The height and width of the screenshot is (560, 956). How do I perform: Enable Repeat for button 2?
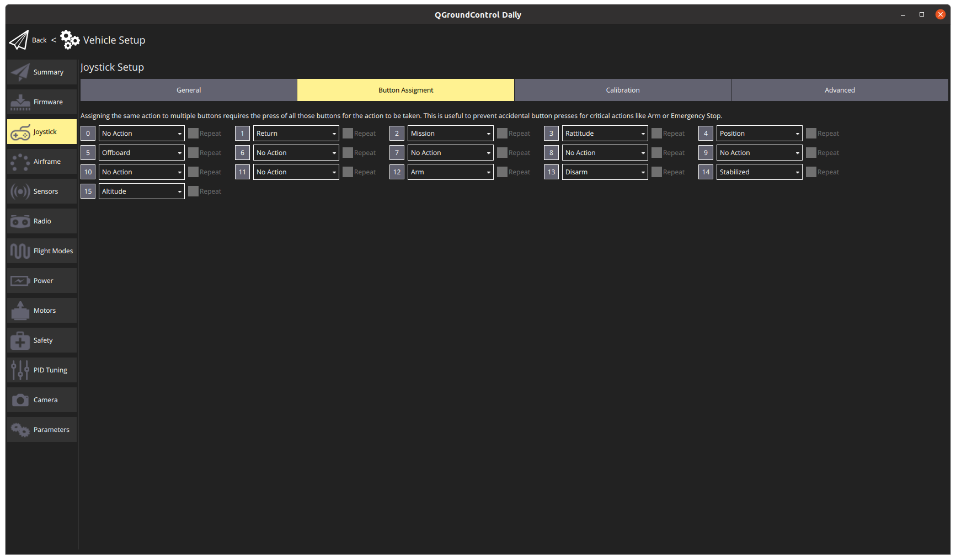point(502,134)
